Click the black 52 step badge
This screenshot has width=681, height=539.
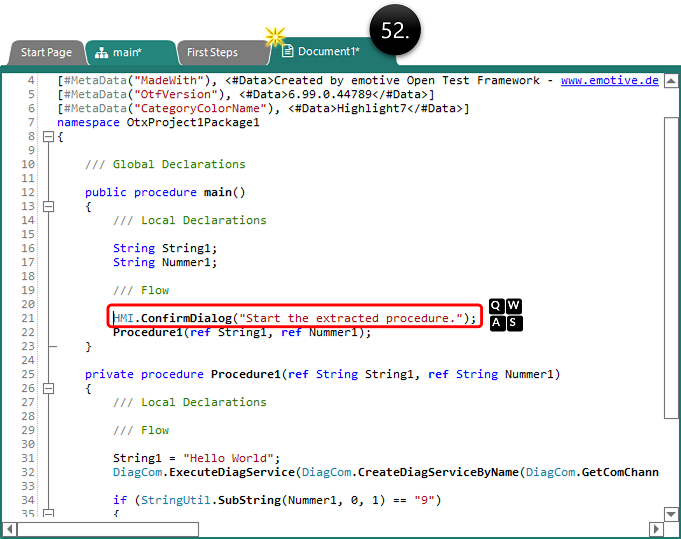[x=396, y=32]
